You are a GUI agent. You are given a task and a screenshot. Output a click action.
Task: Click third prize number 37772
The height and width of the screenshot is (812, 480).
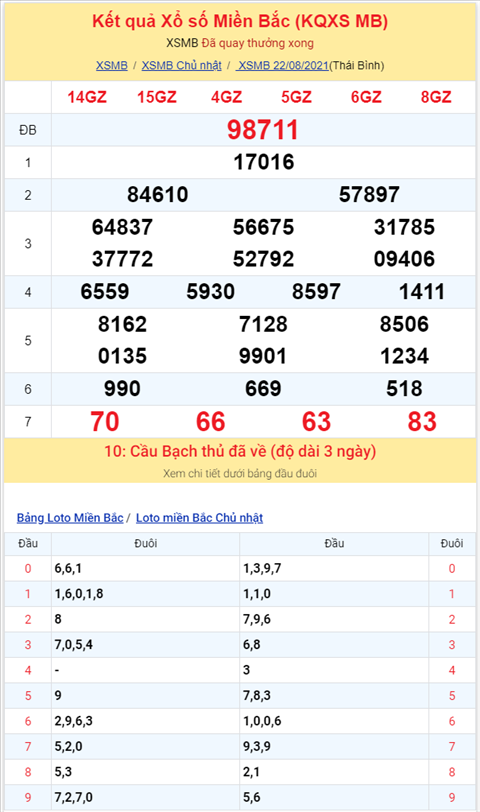point(122,259)
